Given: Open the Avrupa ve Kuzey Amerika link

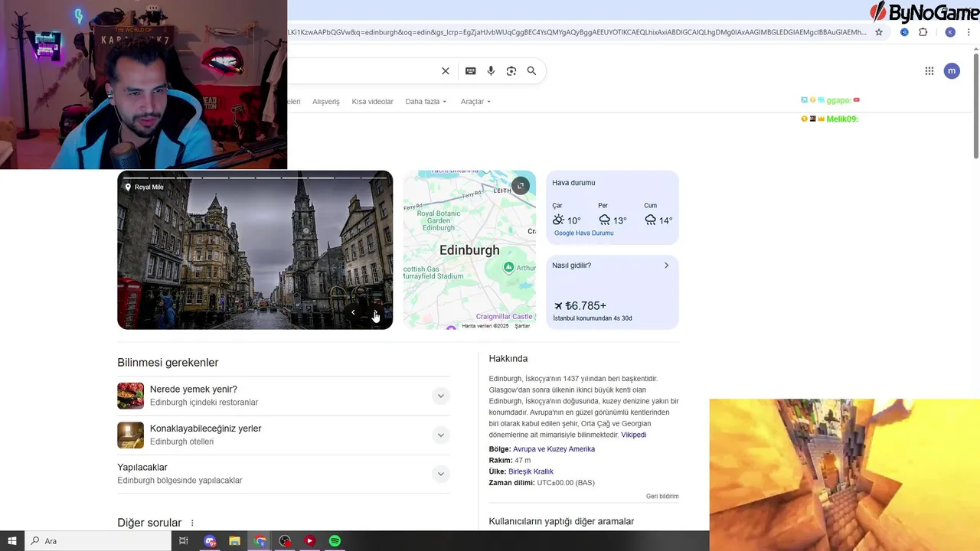Looking at the screenshot, I should [x=554, y=449].
